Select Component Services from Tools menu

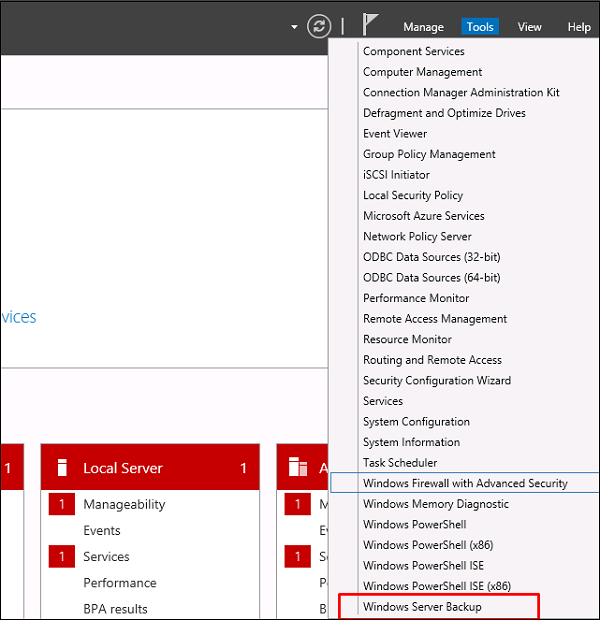413,51
